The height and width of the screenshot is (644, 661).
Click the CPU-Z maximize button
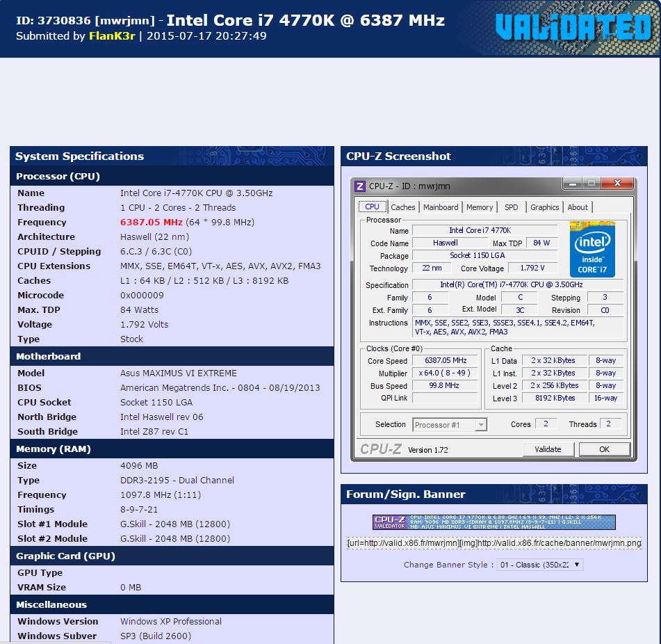pos(591,183)
